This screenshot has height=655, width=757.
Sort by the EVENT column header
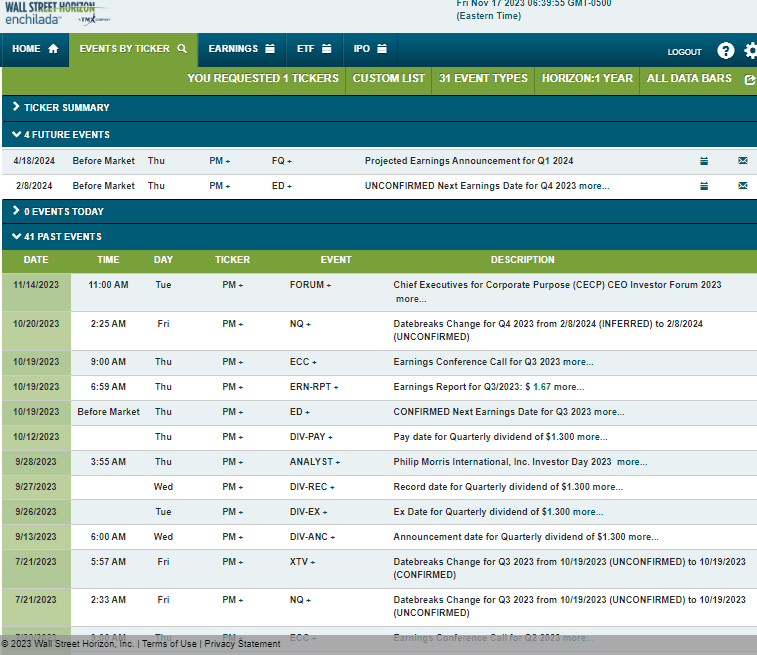(x=336, y=260)
